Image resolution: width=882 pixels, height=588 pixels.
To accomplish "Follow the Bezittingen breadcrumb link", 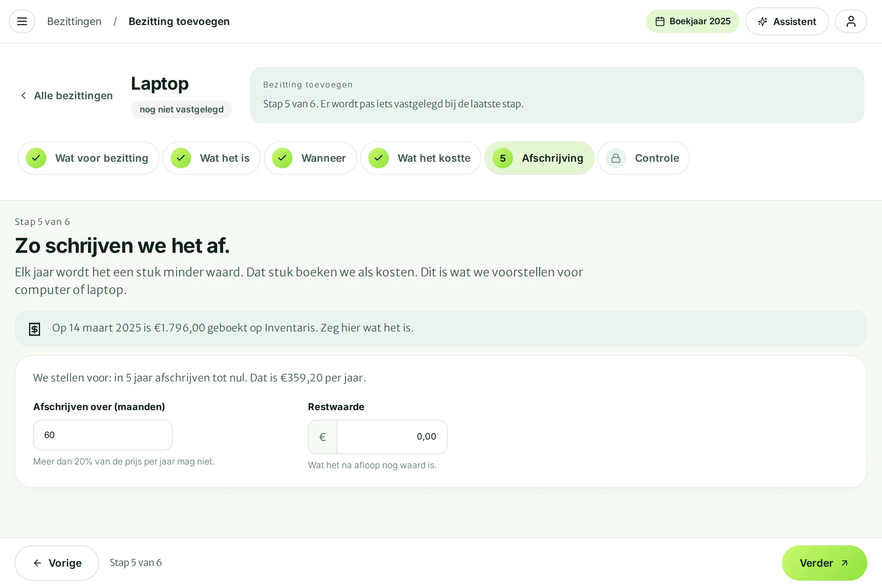I will [x=74, y=21].
